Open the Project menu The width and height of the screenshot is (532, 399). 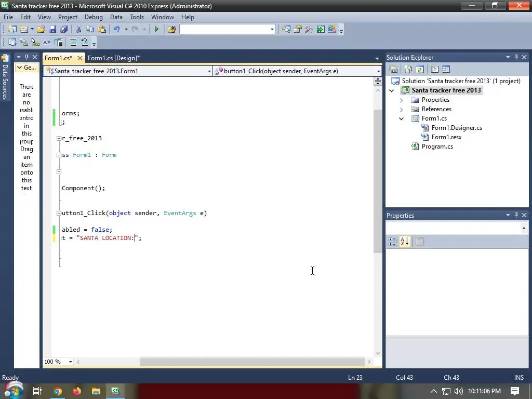coord(68,17)
